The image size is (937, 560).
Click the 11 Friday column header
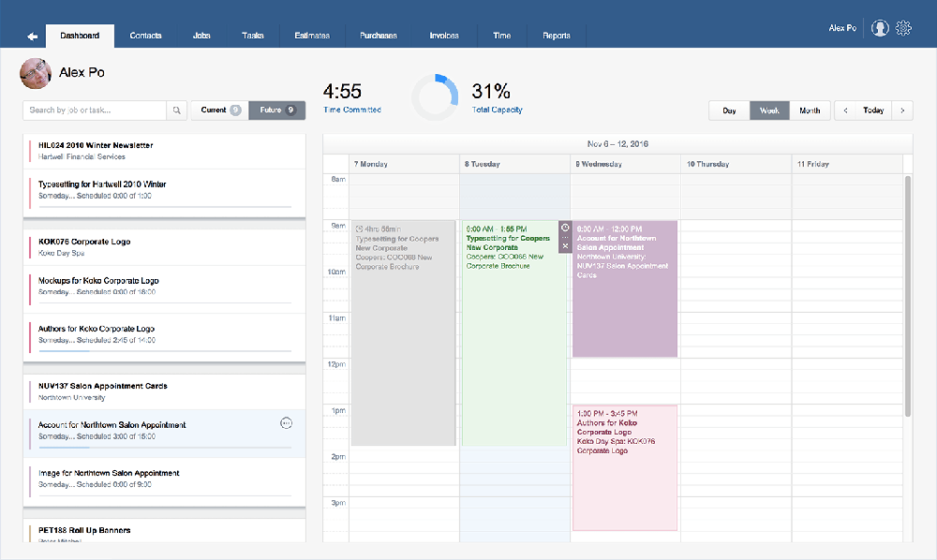[847, 164]
